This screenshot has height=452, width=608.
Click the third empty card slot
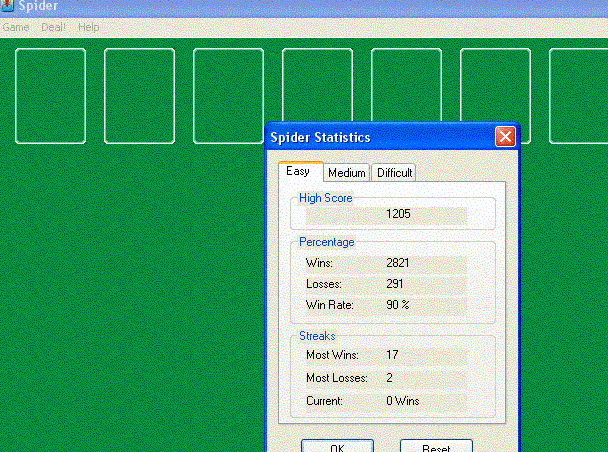(x=228, y=95)
